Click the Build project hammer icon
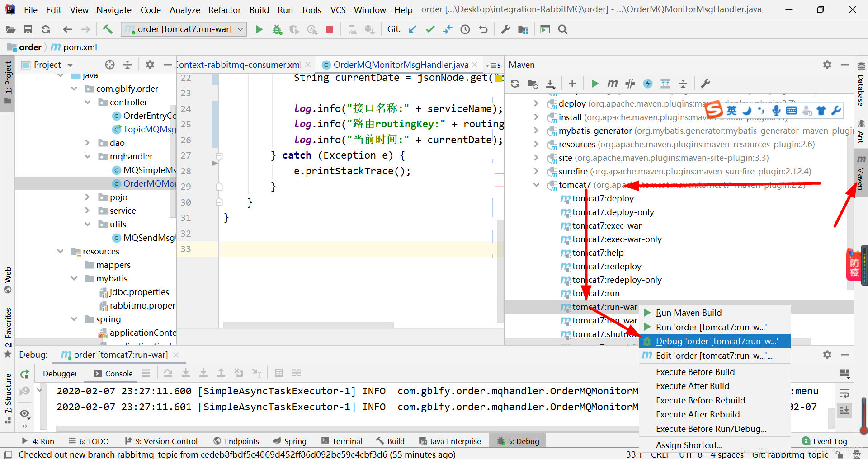Screen dimensions: 868x459 coord(108,29)
